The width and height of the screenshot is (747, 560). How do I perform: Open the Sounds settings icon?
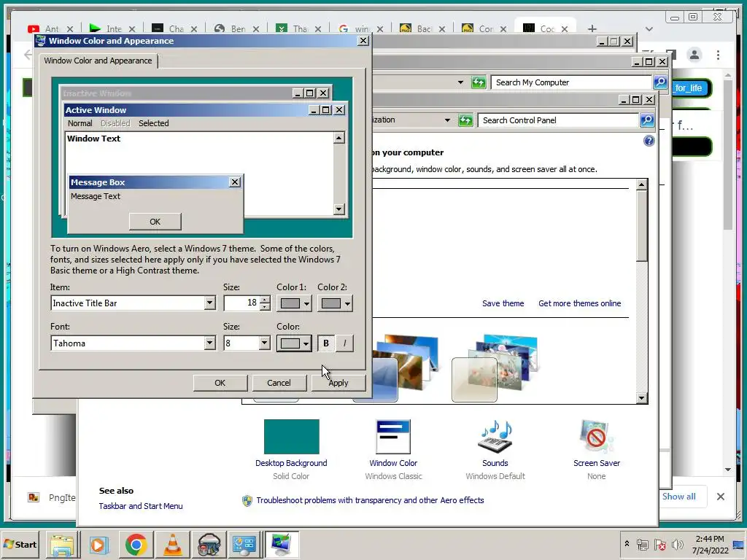tap(495, 437)
